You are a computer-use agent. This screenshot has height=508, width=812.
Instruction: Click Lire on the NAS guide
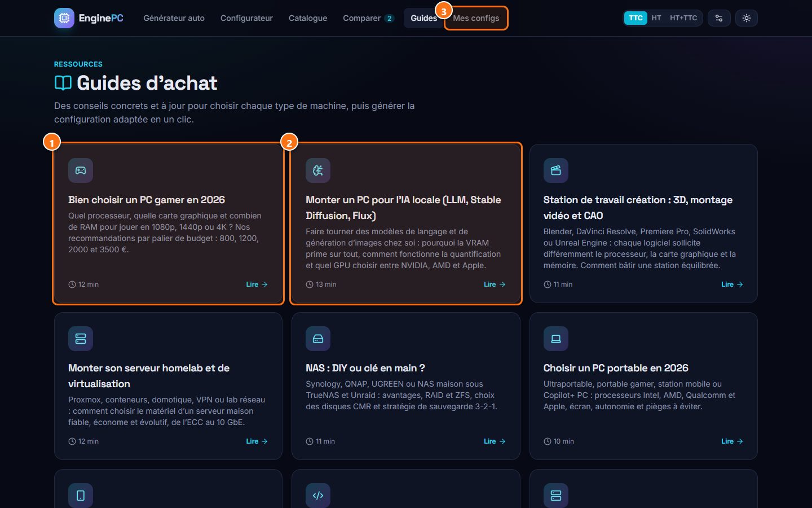pyautogui.click(x=495, y=441)
